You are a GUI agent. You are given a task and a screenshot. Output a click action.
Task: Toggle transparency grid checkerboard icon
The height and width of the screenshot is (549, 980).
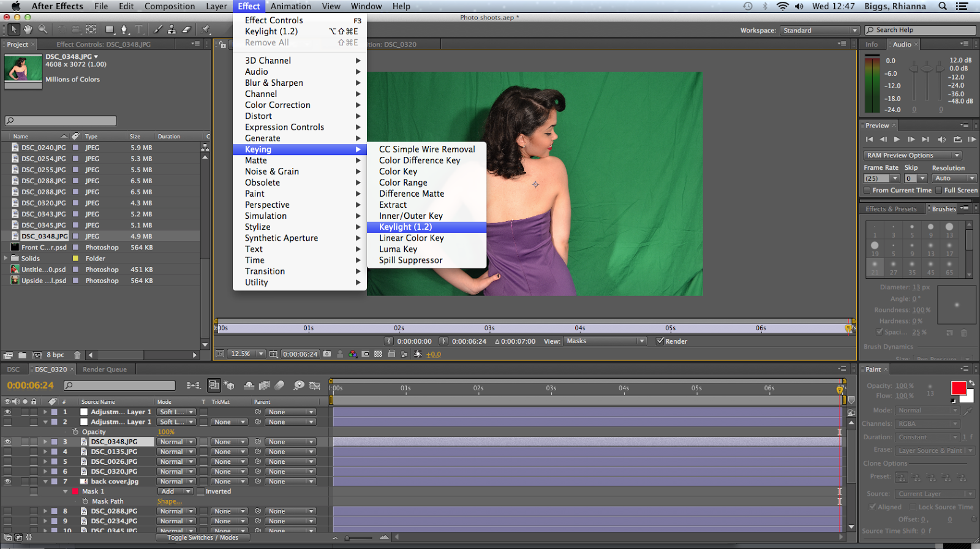click(378, 354)
